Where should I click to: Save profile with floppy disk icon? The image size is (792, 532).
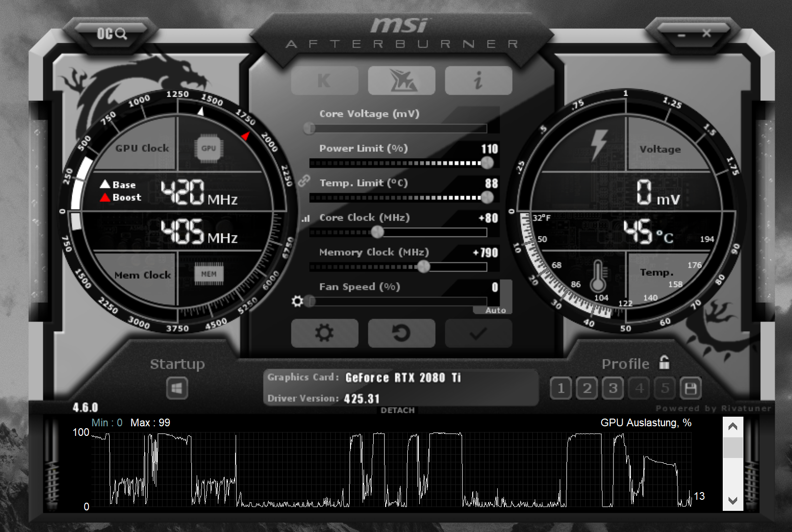(x=691, y=388)
